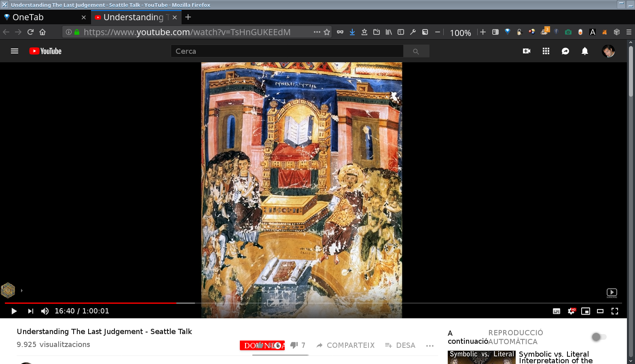Open the notifications bell

(585, 51)
